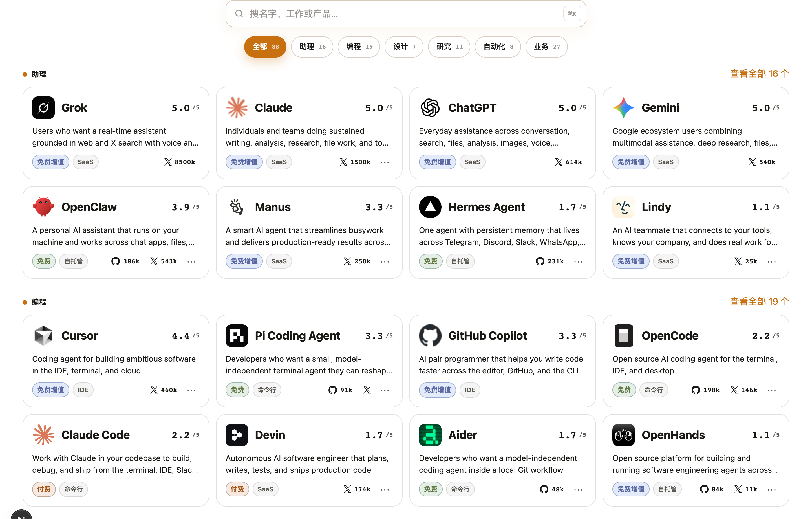Open OpenCode's GitHub 198k link
The image size is (812, 519).
click(x=705, y=390)
